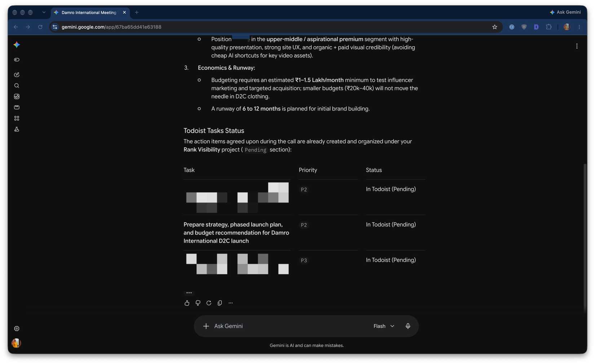The height and width of the screenshot is (364, 595).
Task: Bookmark this page with the star icon
Action: pyautogui.click(x=495, y=27)
